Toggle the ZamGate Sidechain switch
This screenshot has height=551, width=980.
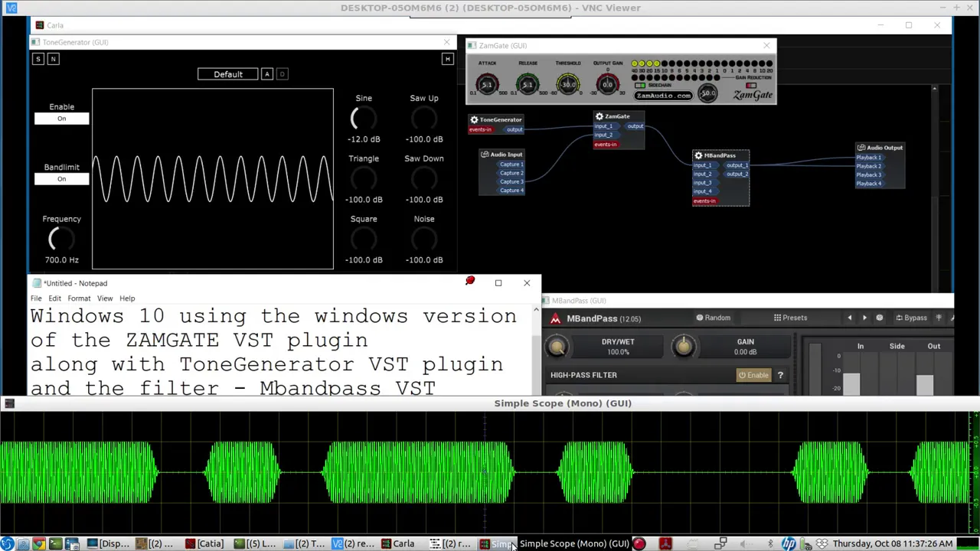tap(640, 86)
